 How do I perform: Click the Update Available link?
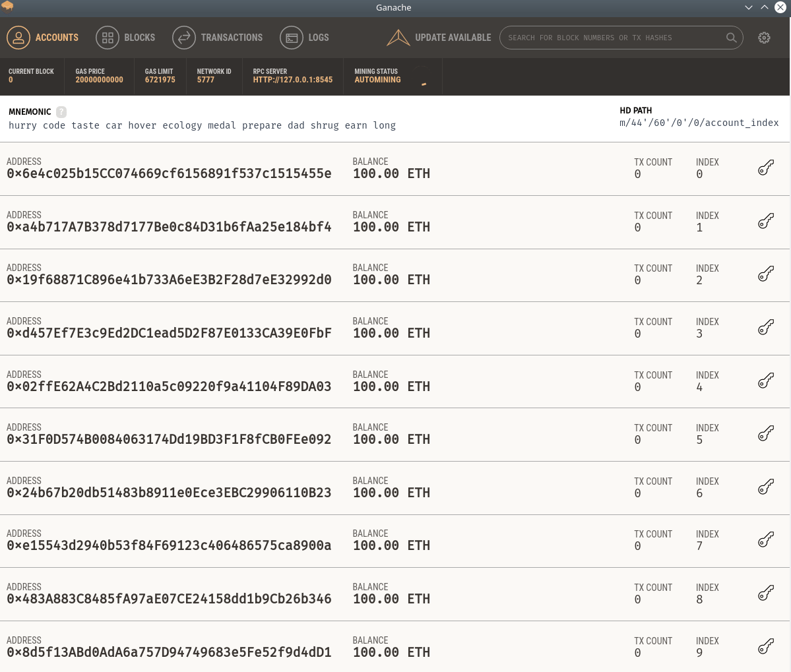[453, 38]
